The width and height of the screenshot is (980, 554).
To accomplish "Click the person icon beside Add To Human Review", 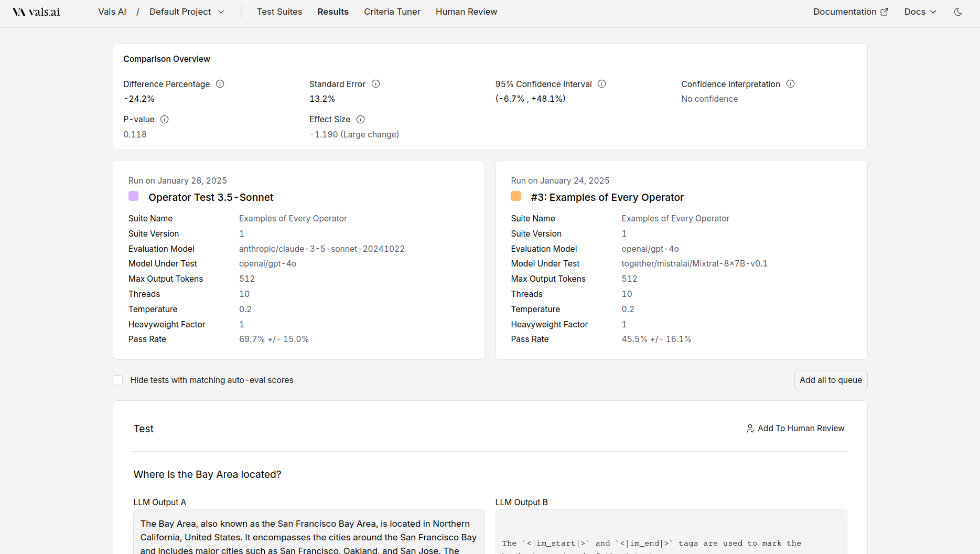I will pos(750,429).
